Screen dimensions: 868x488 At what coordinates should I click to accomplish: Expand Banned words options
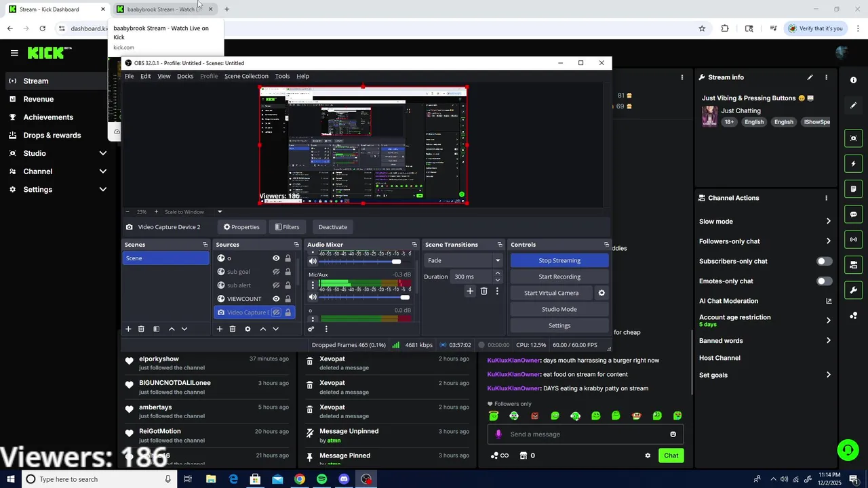(828, 341)
